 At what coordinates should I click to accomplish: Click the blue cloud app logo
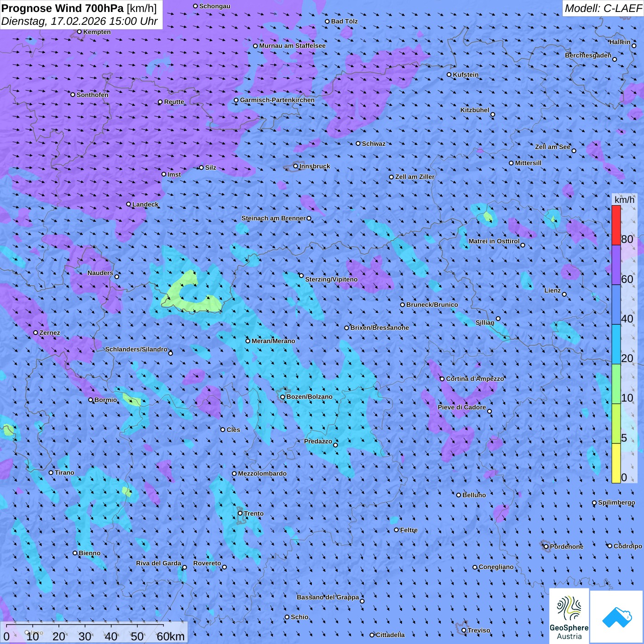click(617, 617)
